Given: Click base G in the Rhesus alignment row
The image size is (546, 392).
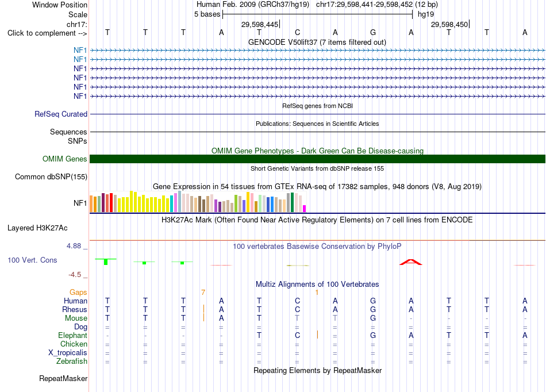Looking at the screenshot, I should coord(373,309).
